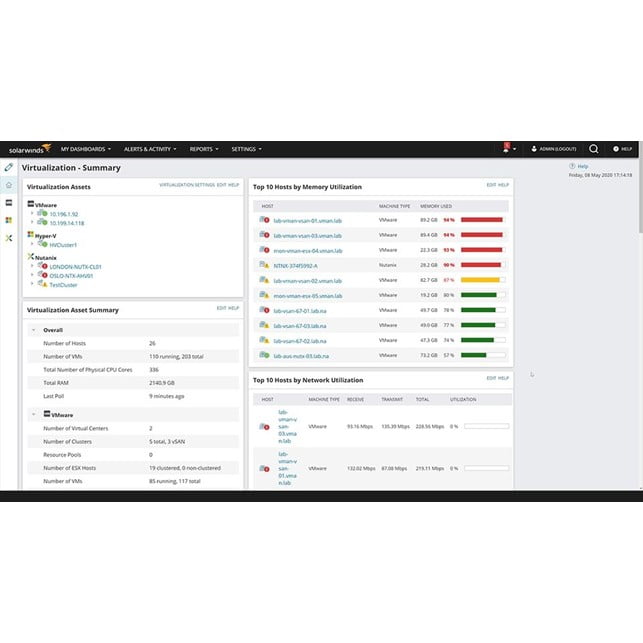Select the Nutanix X icon in the sidebar

pos(9,238)
